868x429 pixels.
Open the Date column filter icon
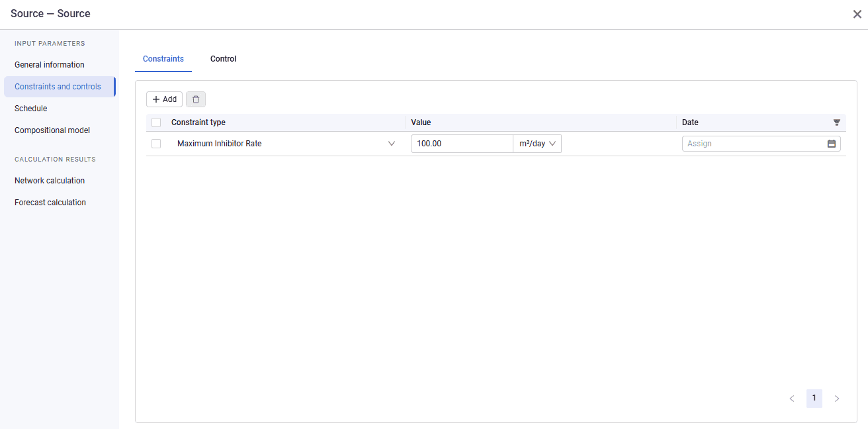(837, 122)
